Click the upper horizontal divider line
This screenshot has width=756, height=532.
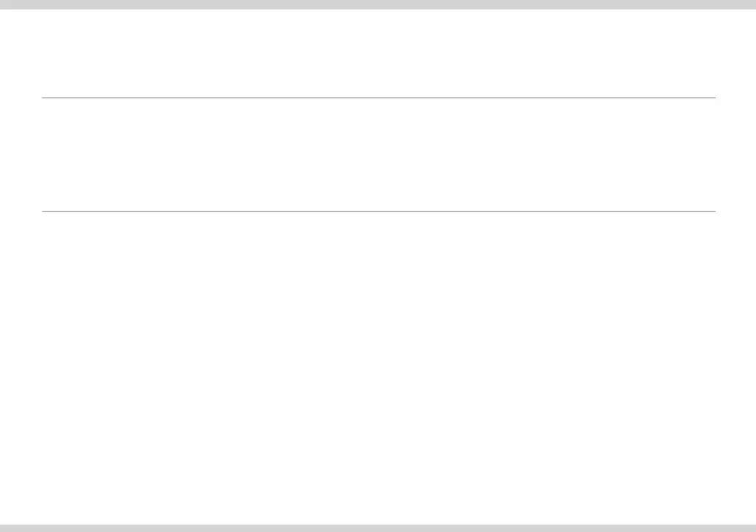[378, 97]
